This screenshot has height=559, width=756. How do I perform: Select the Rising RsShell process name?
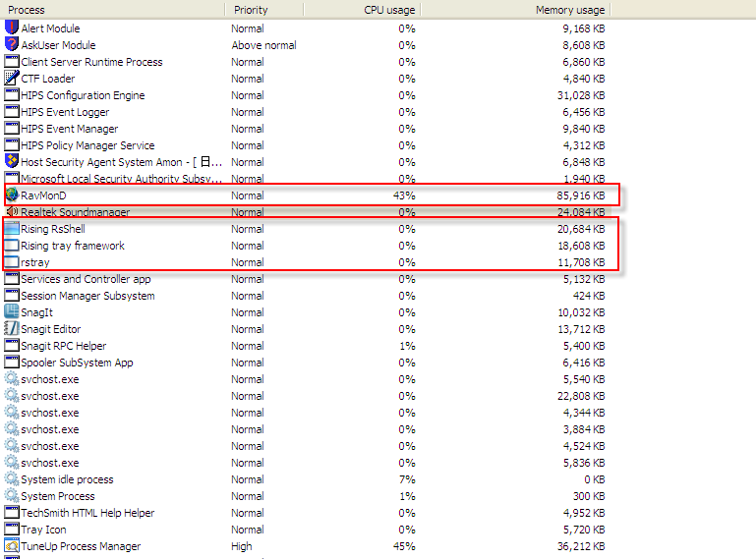[53, 229]
